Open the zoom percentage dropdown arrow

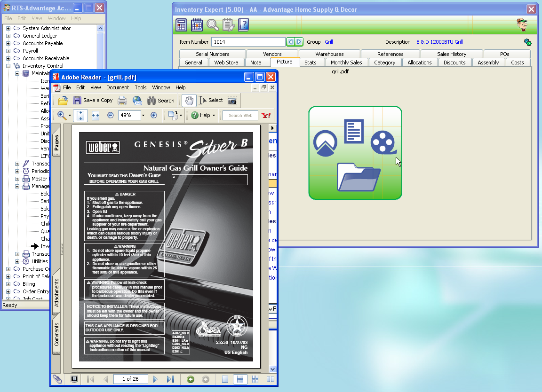pyautogui.click(x=143, y=115)
